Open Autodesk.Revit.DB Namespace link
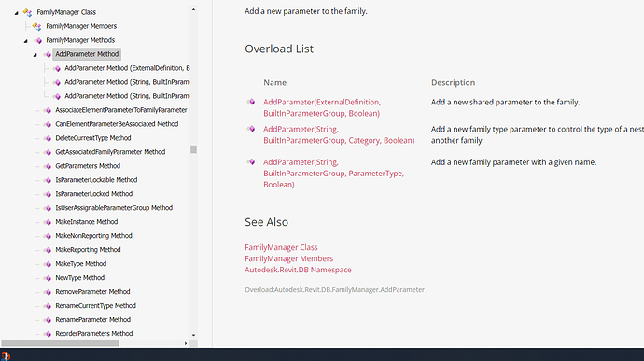This screenshot has width=644, height=361. coord(298,270)
